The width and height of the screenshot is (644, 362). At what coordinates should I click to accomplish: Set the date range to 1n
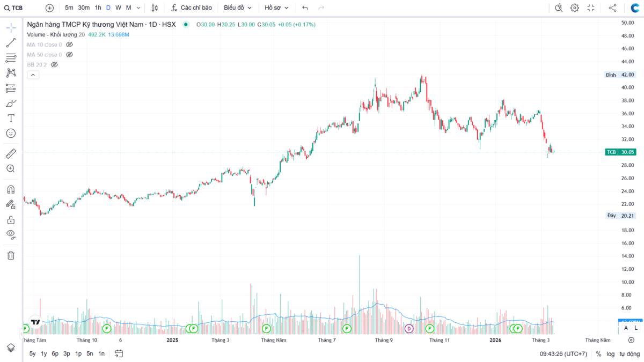(x=101, y=353)
